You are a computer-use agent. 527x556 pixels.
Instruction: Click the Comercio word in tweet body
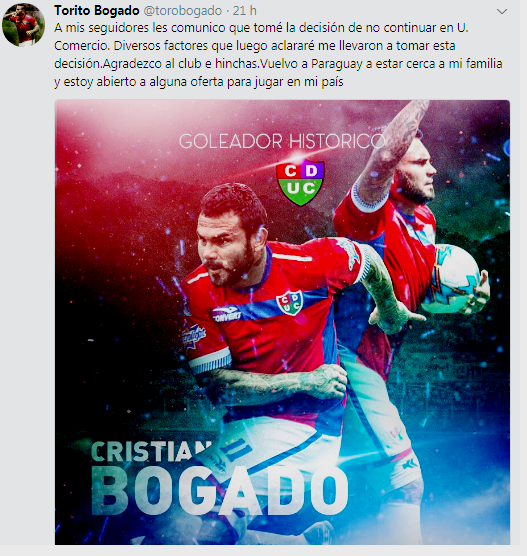pos(81,46)
